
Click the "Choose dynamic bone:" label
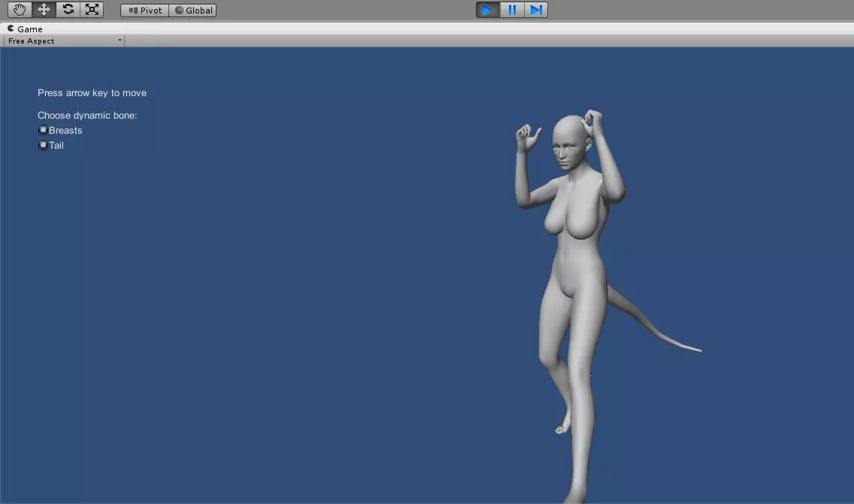click(87, 116)
